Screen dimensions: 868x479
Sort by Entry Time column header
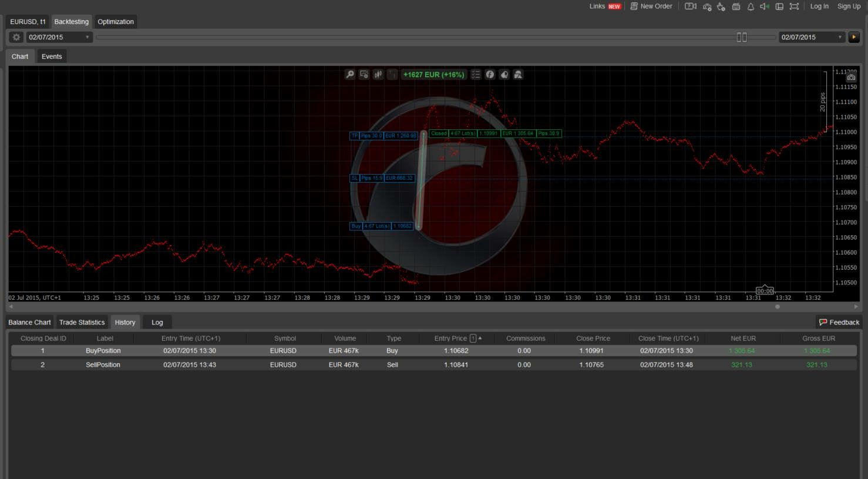pyautogui.click(x=191, y=339)
